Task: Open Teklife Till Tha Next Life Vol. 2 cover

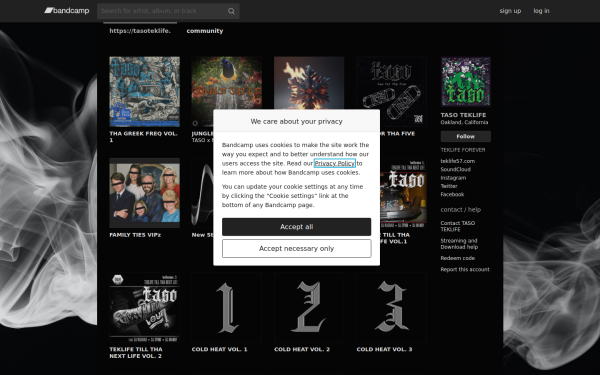Action: pyautogui.click(x=145, y=307)
